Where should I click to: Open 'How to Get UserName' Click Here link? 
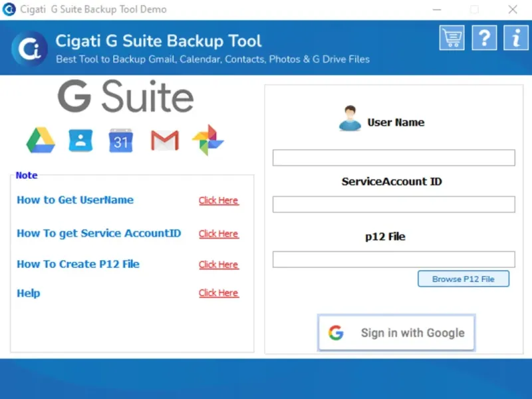tap(218, 201)
